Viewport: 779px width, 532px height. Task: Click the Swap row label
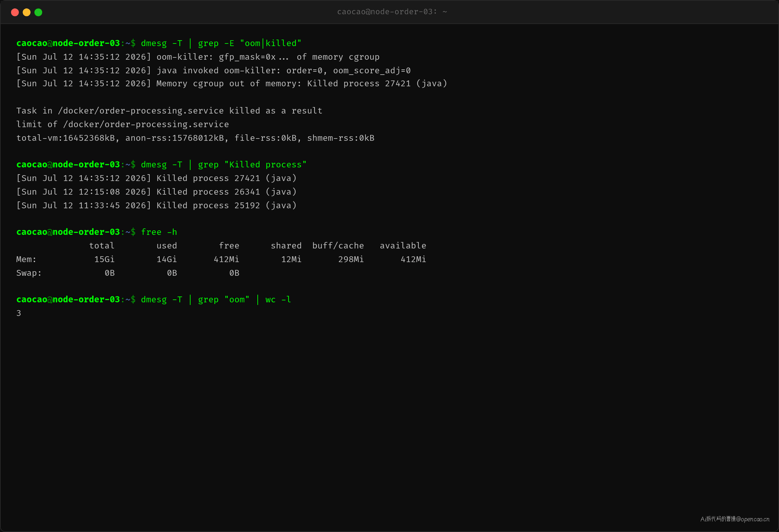click(29, 273)
